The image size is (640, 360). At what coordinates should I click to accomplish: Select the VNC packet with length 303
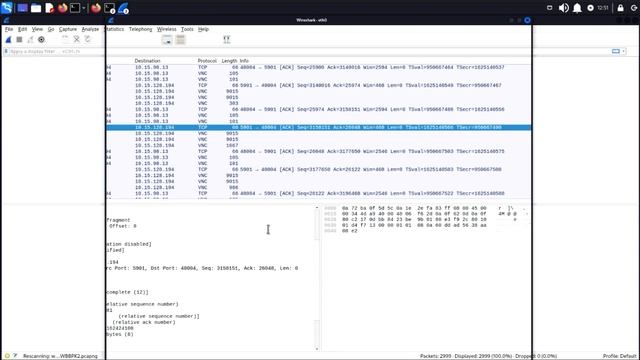pos(318,103)
